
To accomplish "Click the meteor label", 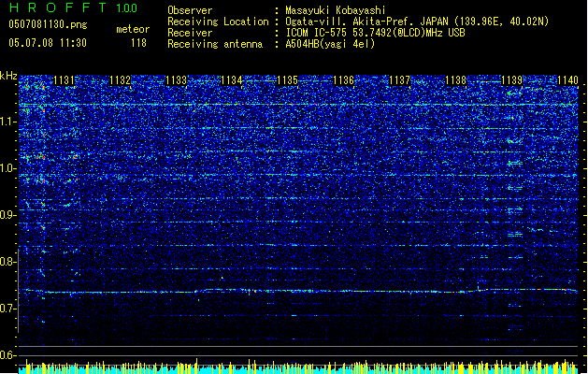I will click(x=133, y=29).
